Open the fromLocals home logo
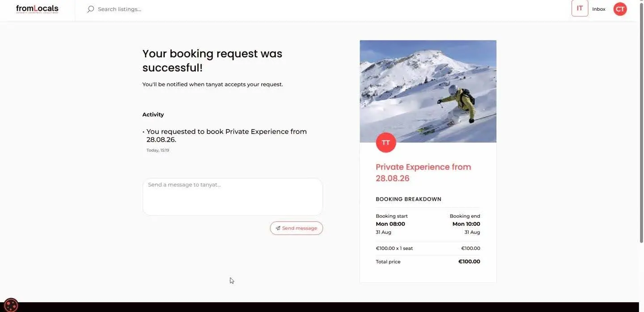 37,9
